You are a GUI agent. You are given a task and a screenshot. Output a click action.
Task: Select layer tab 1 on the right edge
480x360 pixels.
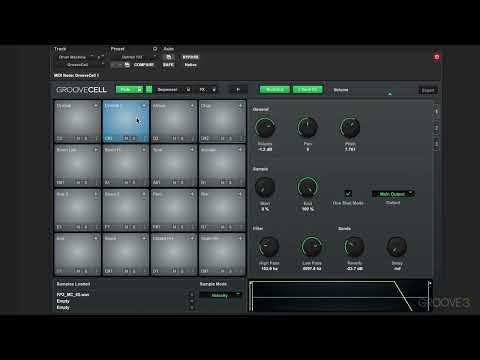[436, 112]
